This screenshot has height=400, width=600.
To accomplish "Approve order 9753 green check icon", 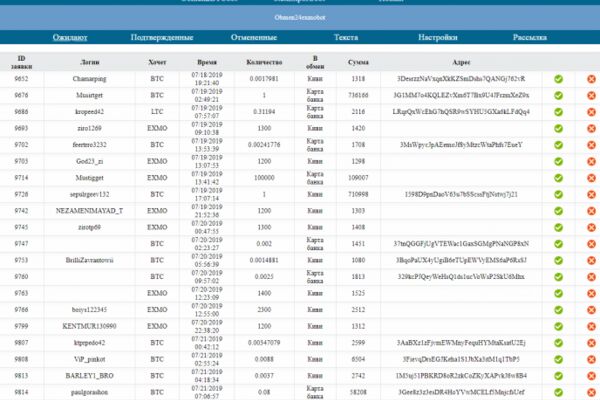I will pyautogui.click(x=559, y=260).
